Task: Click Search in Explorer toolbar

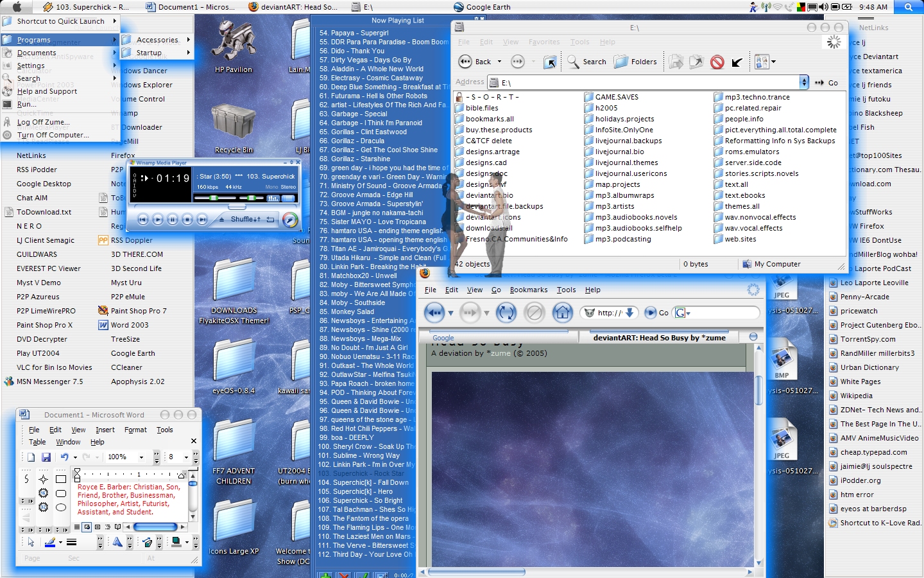Action: coord(586,62)
